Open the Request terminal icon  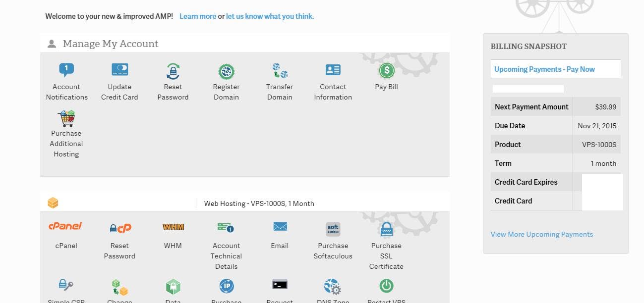(280, 285)
